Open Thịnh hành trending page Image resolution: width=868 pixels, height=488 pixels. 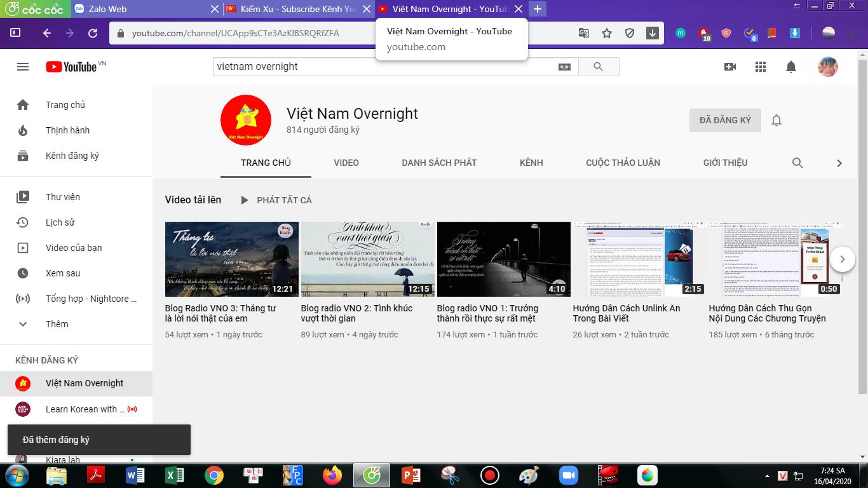76,130
